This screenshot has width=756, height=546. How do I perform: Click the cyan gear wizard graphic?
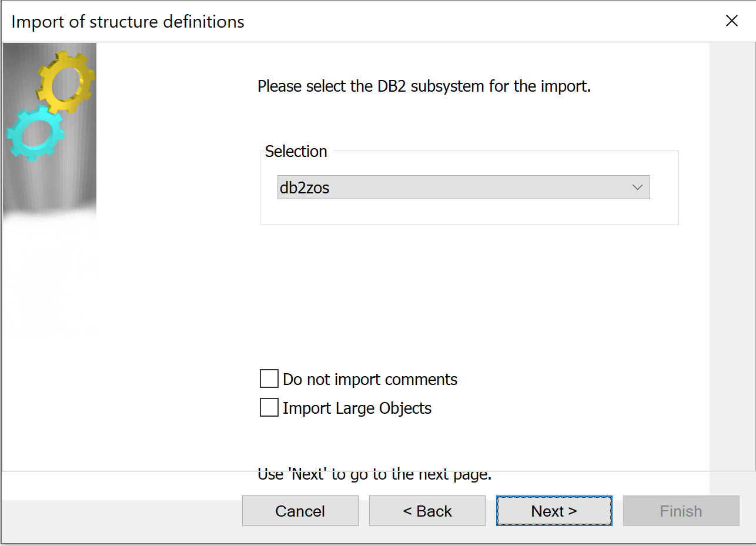tap(35, 133)
